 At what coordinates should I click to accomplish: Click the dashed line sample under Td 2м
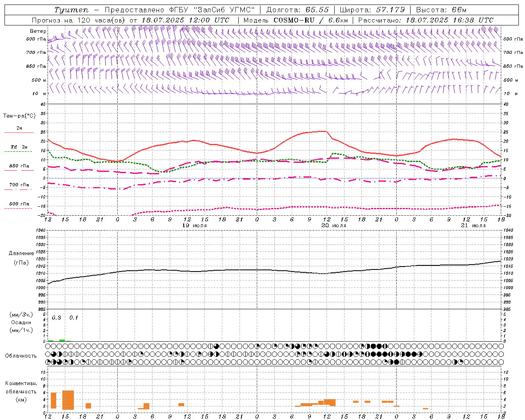pos(19,152)
